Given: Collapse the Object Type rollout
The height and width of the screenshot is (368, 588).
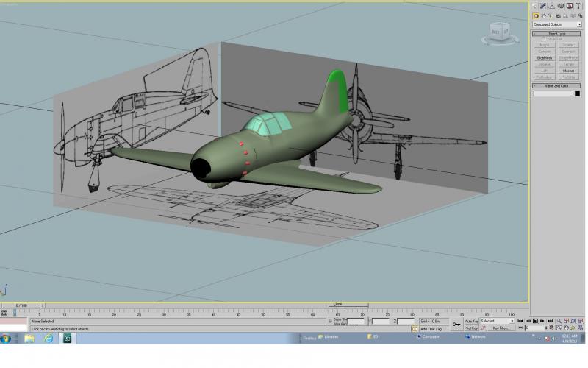Looking at the screenshot, I should click(556, 34).
